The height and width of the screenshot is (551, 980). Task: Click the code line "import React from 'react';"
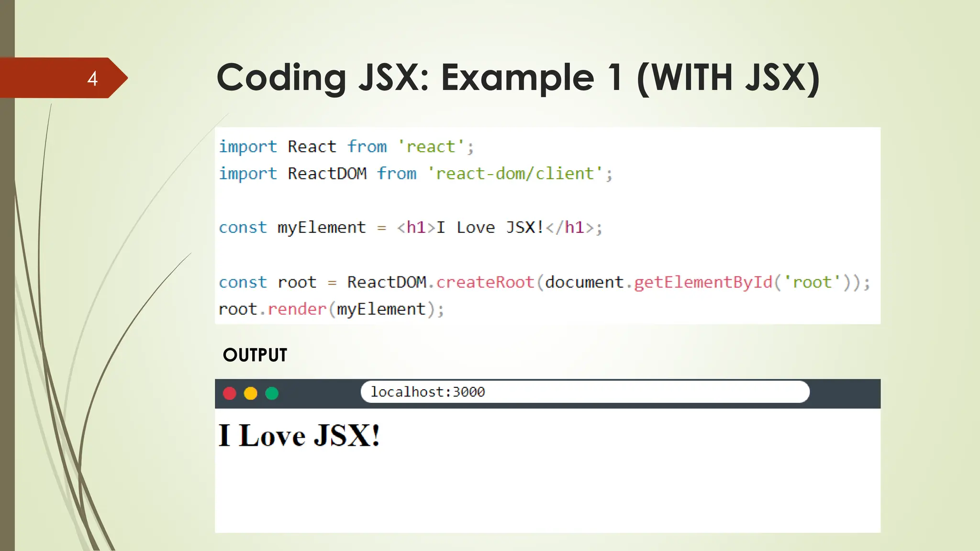click(x=346, y=147)
